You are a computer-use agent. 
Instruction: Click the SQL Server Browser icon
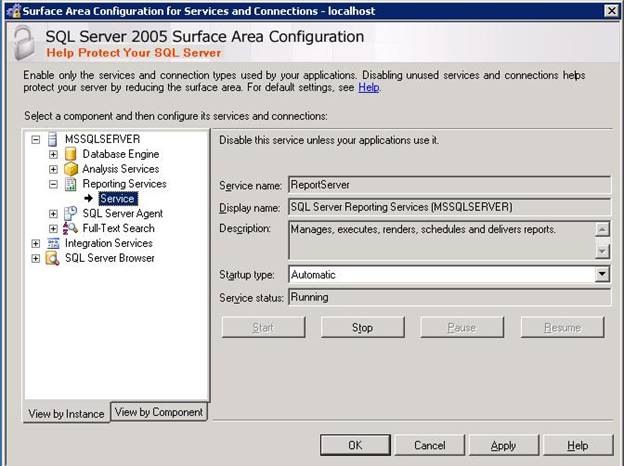[53, 258]
